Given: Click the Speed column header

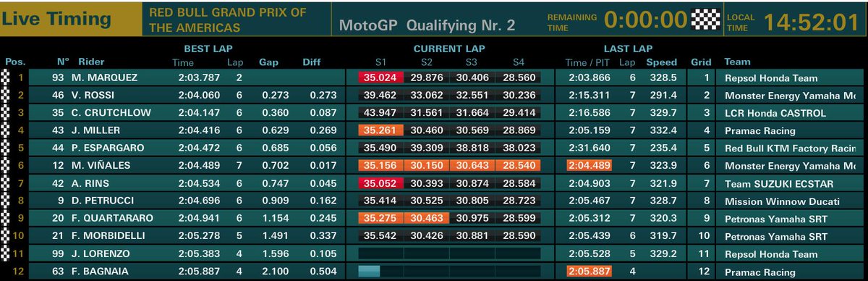Looking at the screenshot, I should pyautogui.click(x=661, y=62).
